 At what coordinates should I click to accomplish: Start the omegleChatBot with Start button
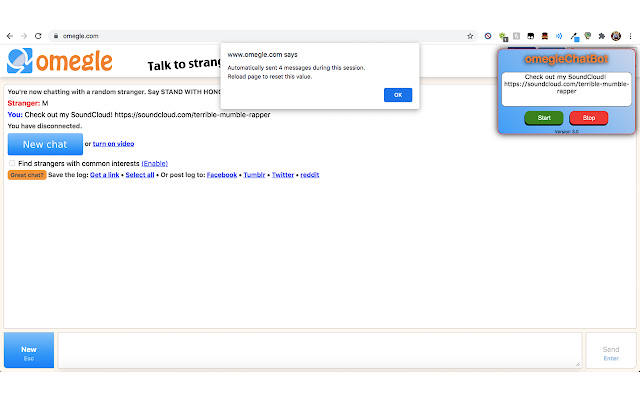pyautogui.click(x=544, y=118)
